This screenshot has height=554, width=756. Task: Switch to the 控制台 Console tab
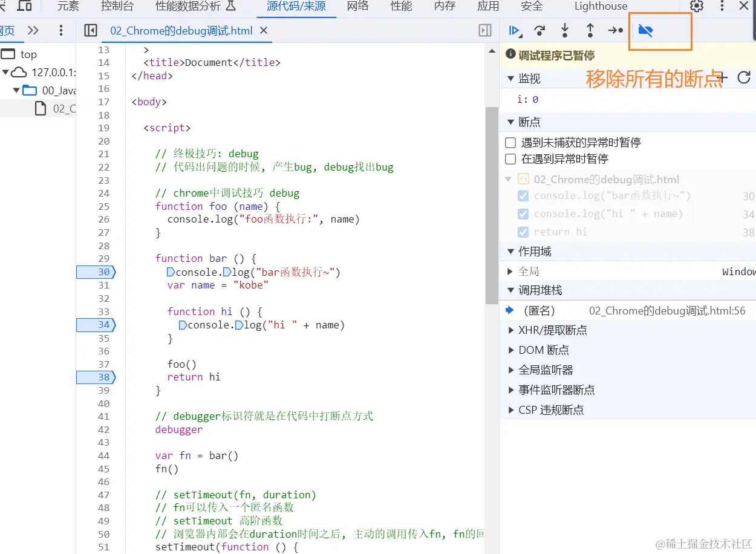coord(117,6)
